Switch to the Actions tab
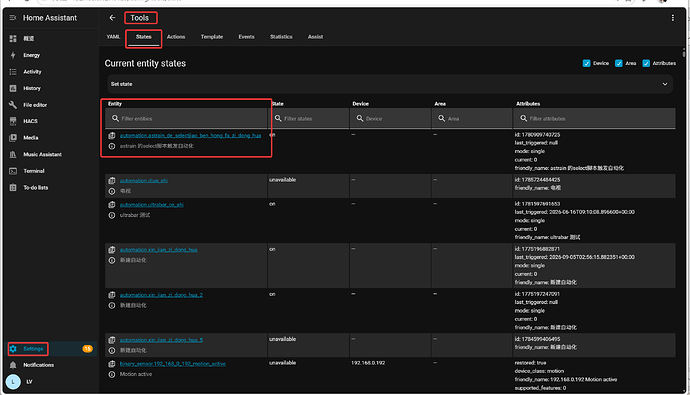The width and height of the screenshot is (690, 395). click(176, 37)
